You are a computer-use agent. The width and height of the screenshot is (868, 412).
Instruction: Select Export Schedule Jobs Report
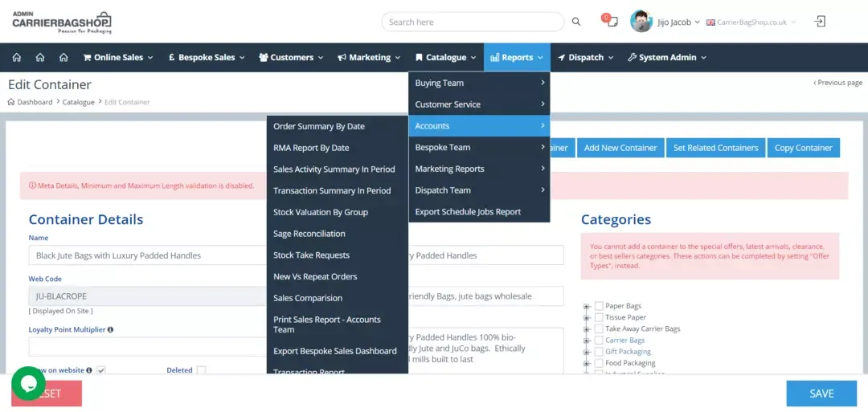coord(479,212)
